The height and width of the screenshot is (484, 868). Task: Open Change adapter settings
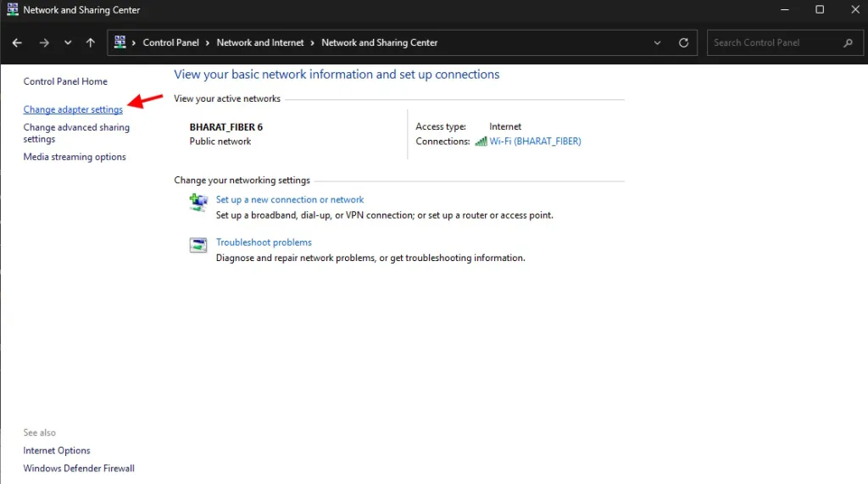pyautogui.click(x=73, y=109)
